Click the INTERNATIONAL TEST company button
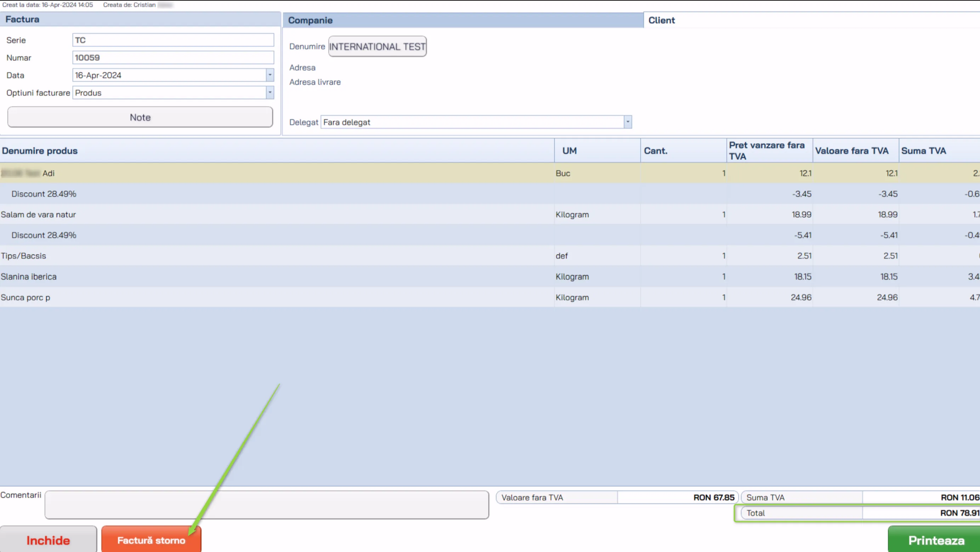 377,46
